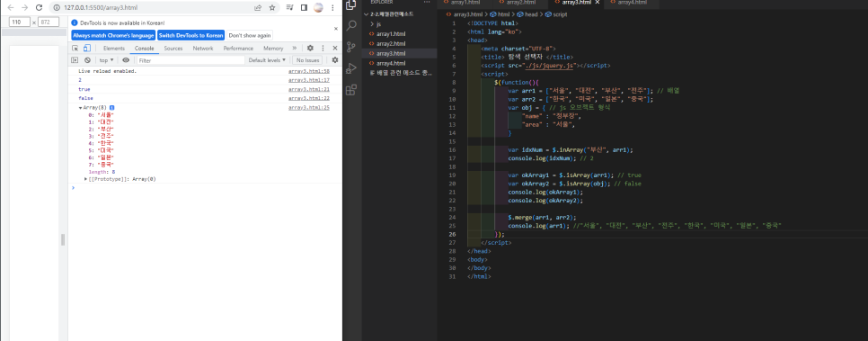Screen dimensions: 868x341
Task: Expand the [[Prototype]] Array(0) entry
Action: coord(85,179)
